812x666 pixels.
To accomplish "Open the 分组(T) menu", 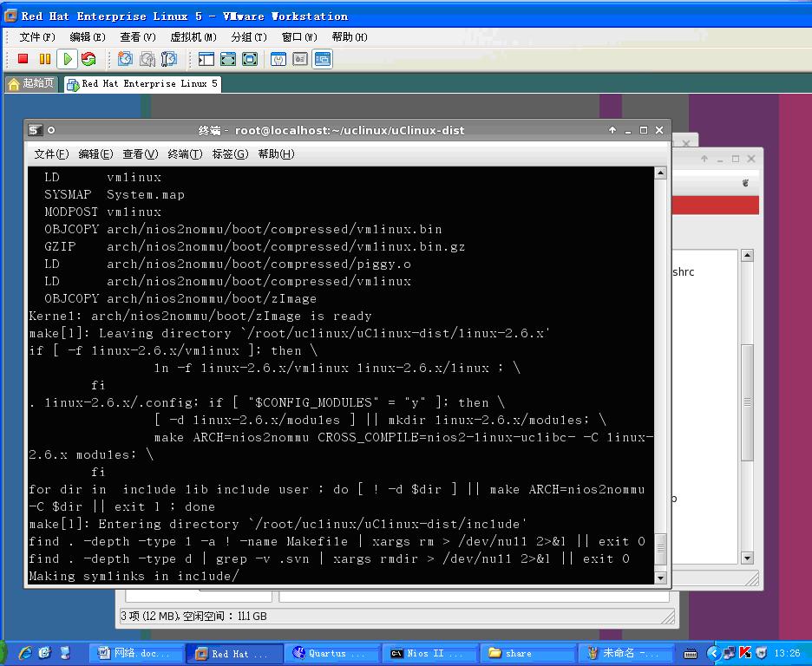I will (249, 37).
